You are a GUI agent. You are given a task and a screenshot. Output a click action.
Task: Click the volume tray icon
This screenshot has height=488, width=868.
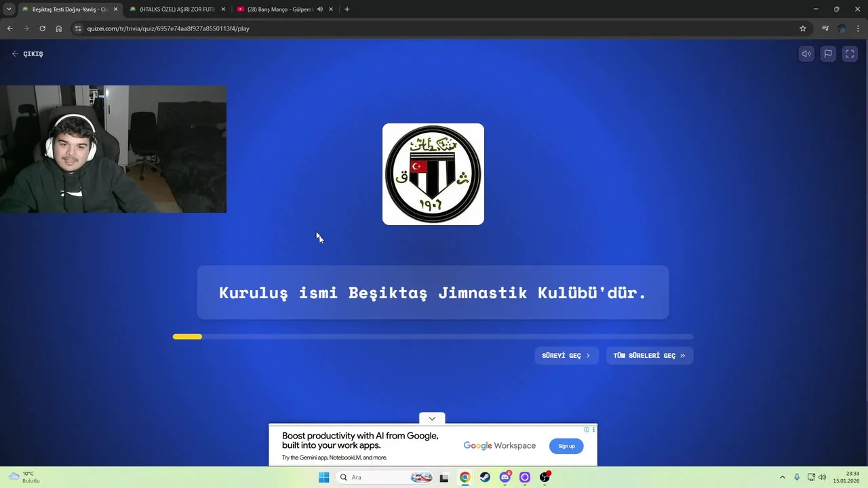(822, 477)
